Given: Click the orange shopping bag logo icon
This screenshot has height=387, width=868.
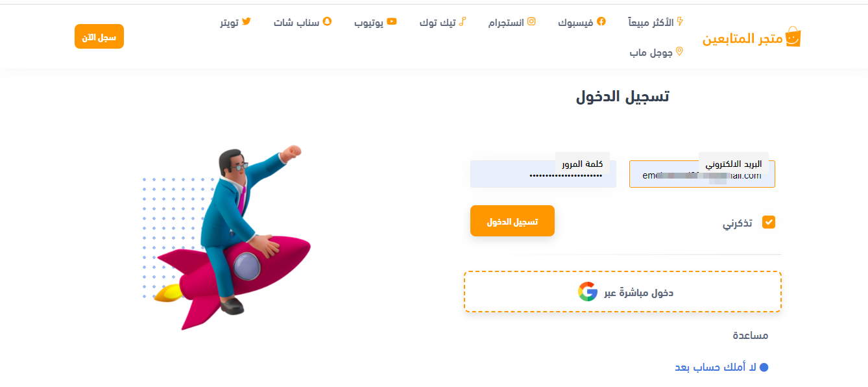Looking at the screenshot, I should tap(792, 37).
